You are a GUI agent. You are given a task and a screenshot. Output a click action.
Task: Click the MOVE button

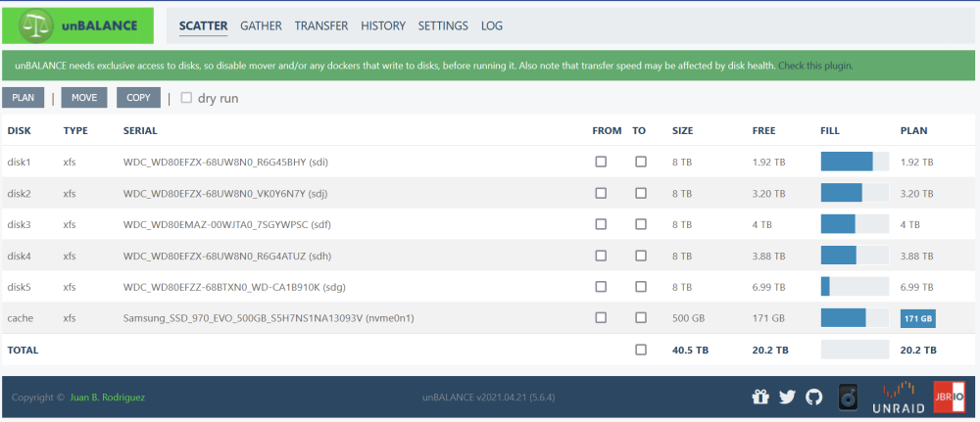[84, 97]
